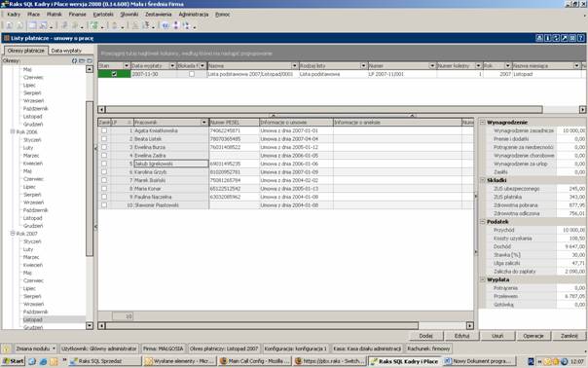The height and width of the screenshot is (368, 588).
Task: Check the box for Agata Kwiatkowska
Action: point(104,130)
